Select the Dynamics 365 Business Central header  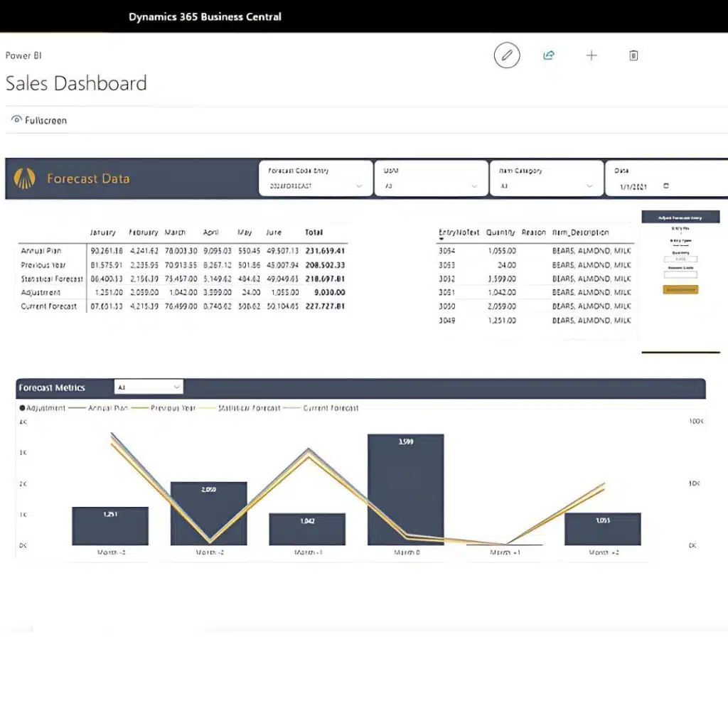tap(205, 16)
